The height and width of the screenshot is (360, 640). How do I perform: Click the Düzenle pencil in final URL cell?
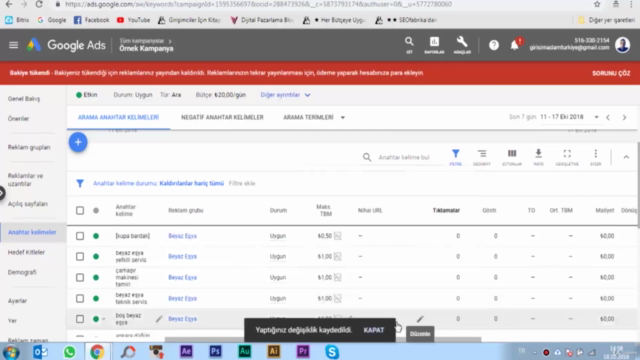click(x=420, y=319)
